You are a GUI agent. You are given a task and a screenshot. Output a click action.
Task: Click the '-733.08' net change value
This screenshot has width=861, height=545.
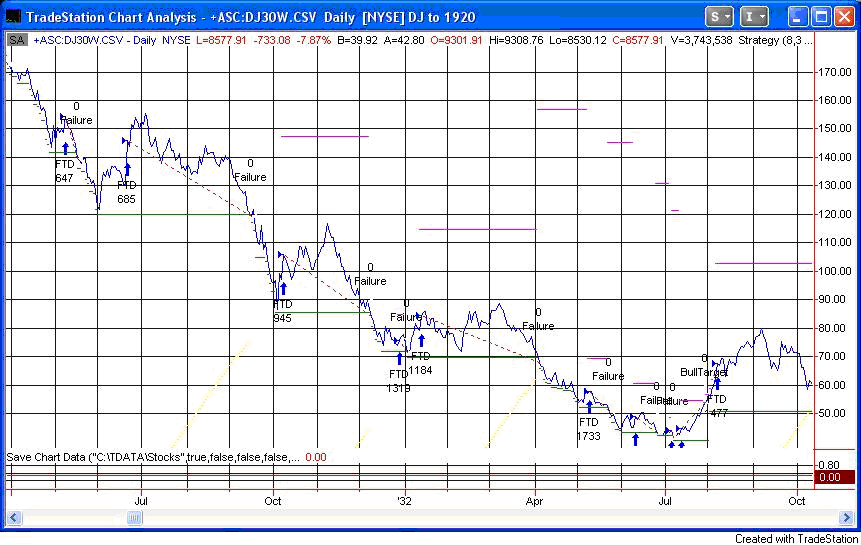272,40
